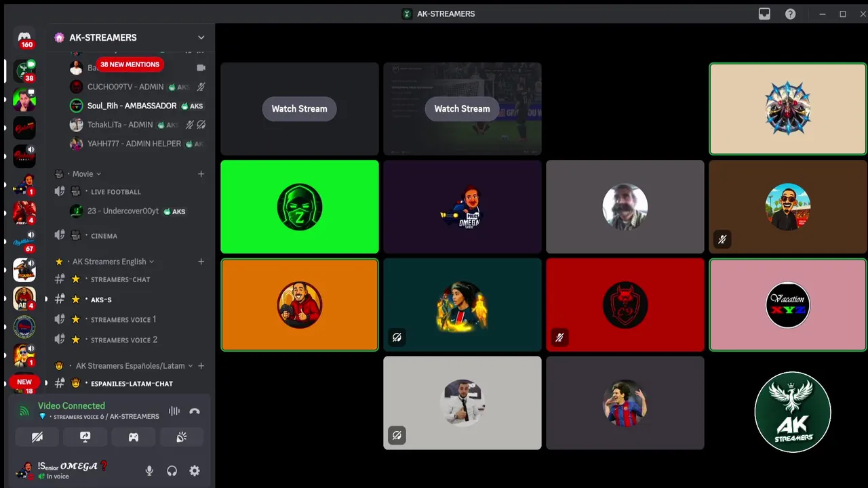Image resolution: width=868 pixels, height=488 pixels.
Task: Watch the football stream tile
Action: (x=462, y=108)
